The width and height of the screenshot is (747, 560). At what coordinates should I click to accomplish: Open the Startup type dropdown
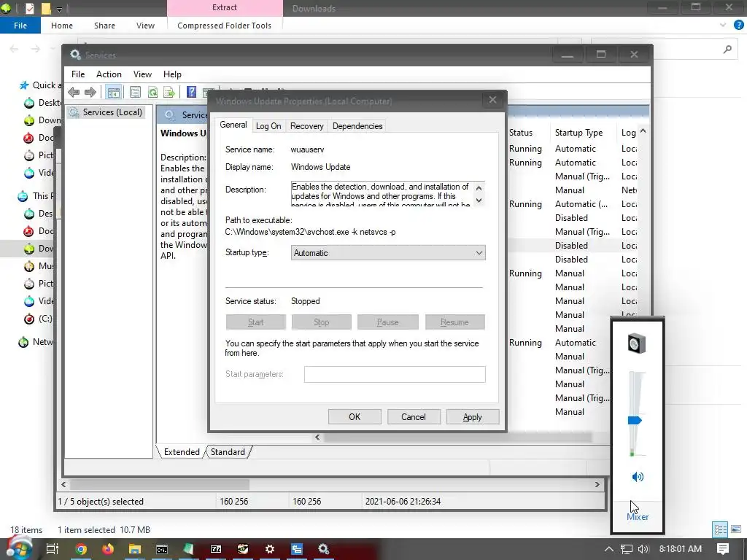(388, 253)
